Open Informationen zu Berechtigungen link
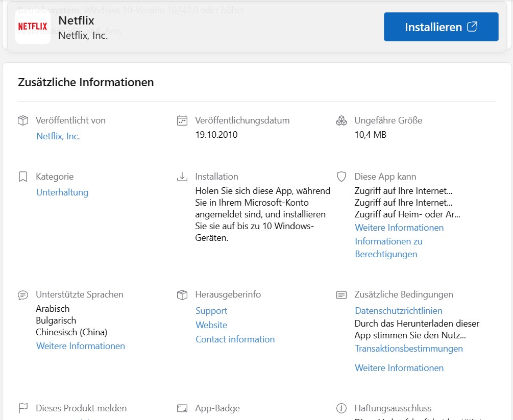Viewport: 513px width, 420px height. 388,248
